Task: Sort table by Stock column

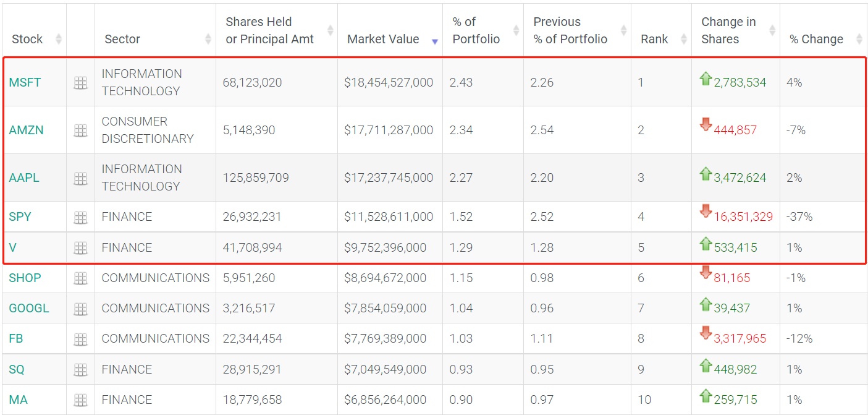Action: coord(27,39)
